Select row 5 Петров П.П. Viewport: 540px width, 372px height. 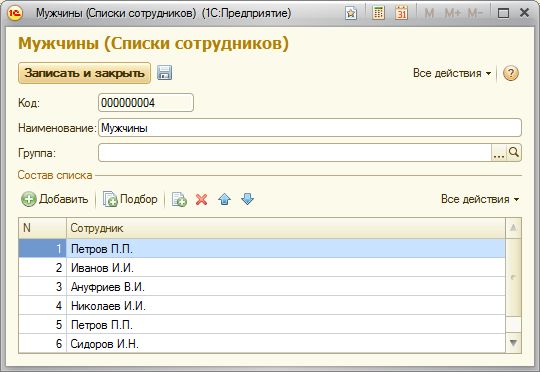pos(262,324)
